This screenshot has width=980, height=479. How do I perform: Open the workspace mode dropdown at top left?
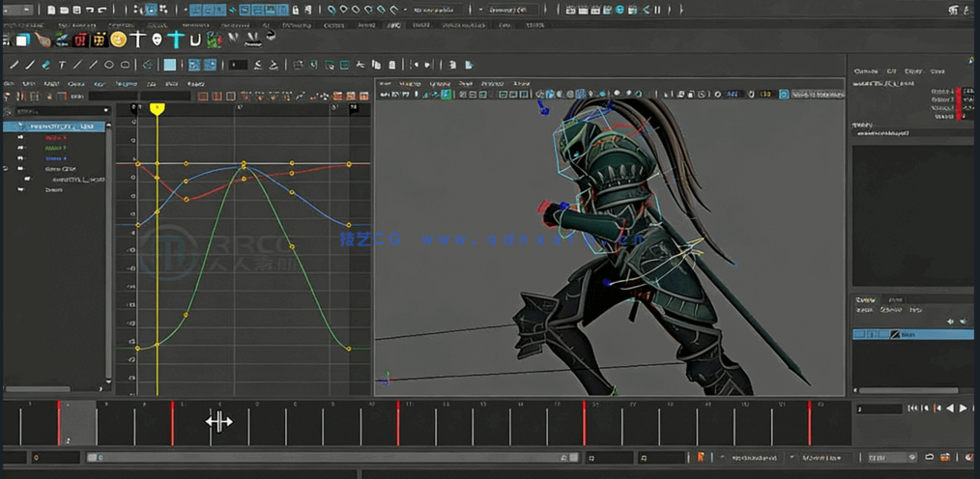19,10
